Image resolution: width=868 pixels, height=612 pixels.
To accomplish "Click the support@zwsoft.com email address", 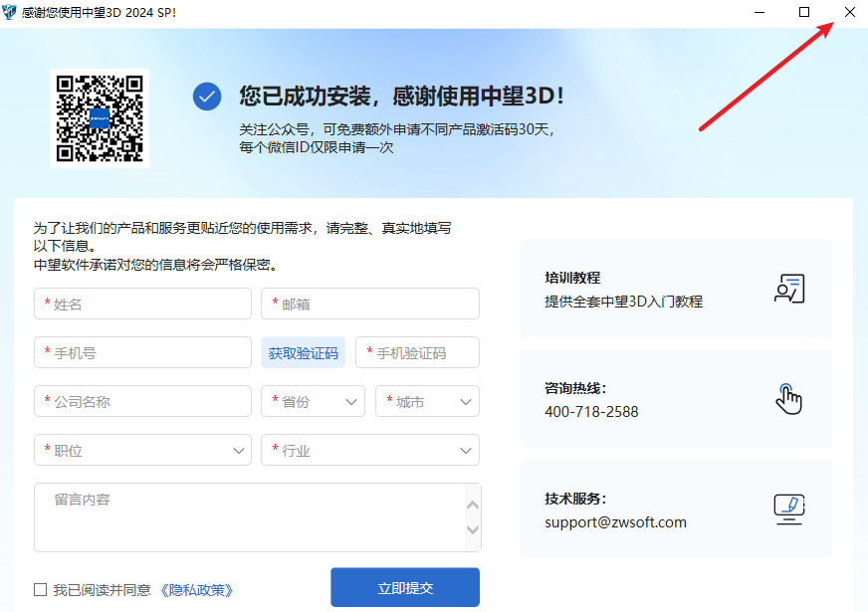I will pyautogui.click(x=615, y=522).
